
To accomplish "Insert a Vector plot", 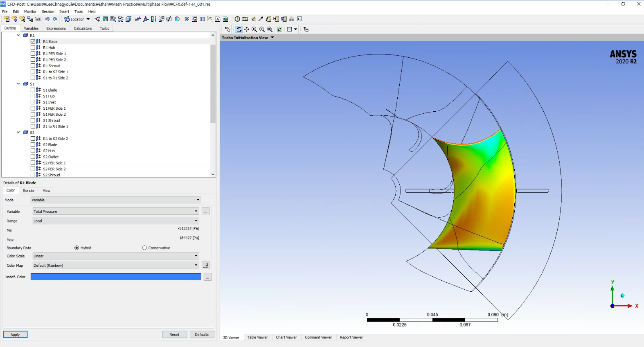I will coord(97,19).
